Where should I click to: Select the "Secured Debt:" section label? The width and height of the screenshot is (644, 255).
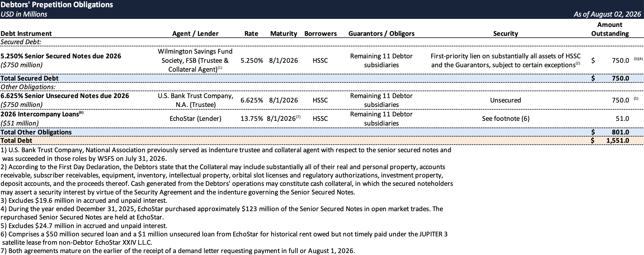21,42
